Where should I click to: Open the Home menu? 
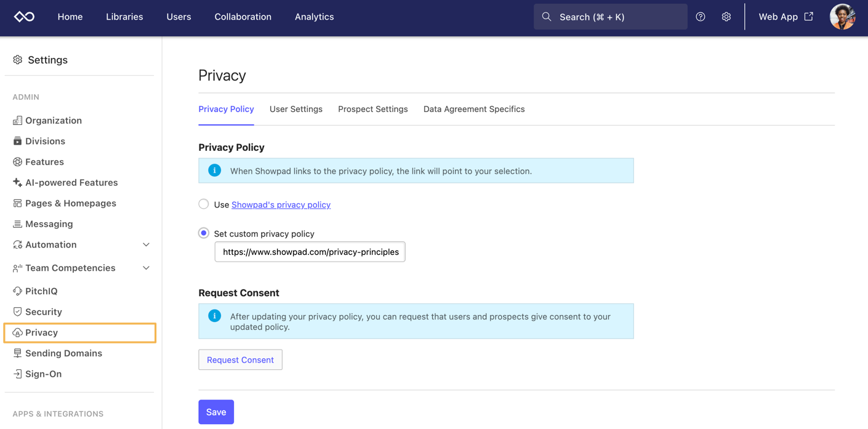[70, 17]
